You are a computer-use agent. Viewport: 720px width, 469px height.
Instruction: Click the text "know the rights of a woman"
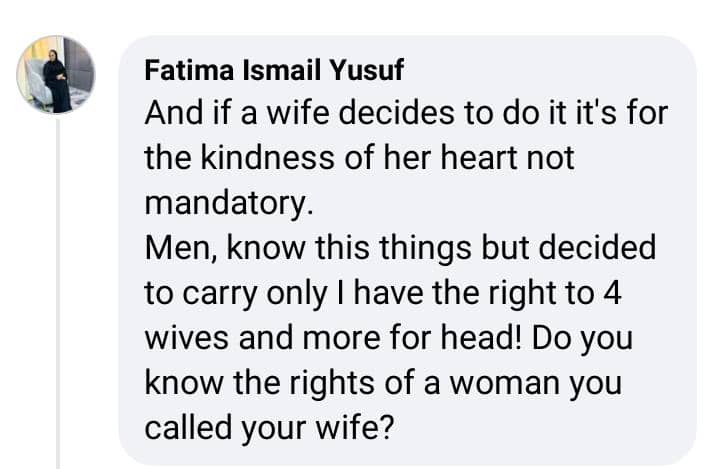click(352, 383)
